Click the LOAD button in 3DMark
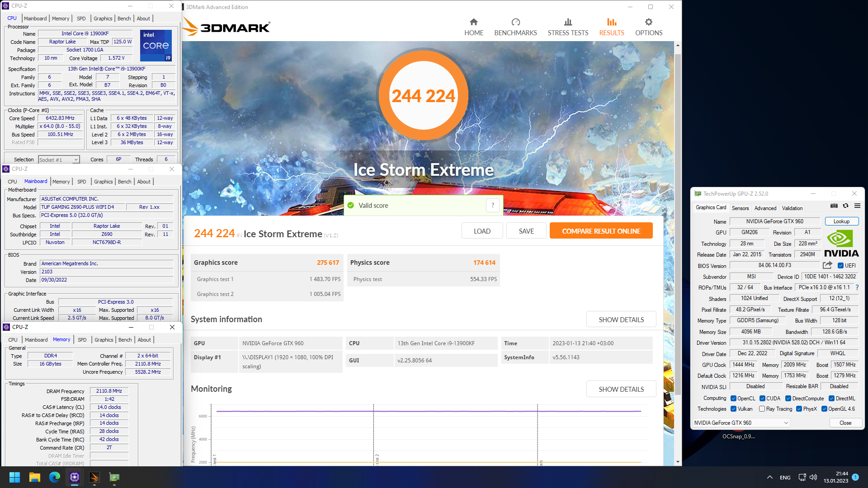This screenshot has height=488, width=868. click(x=482, y=231)
